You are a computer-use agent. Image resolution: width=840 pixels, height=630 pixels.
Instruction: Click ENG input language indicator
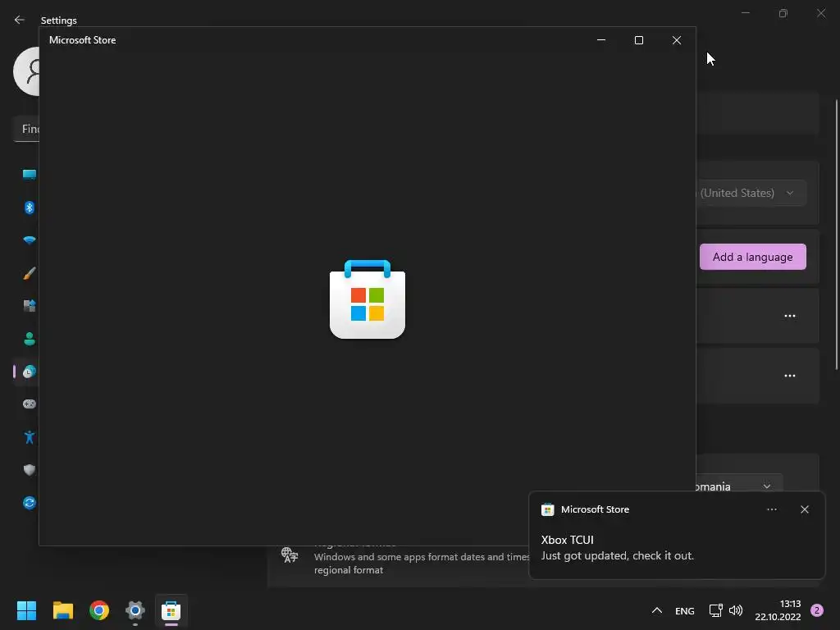click(x=685, y=610)
